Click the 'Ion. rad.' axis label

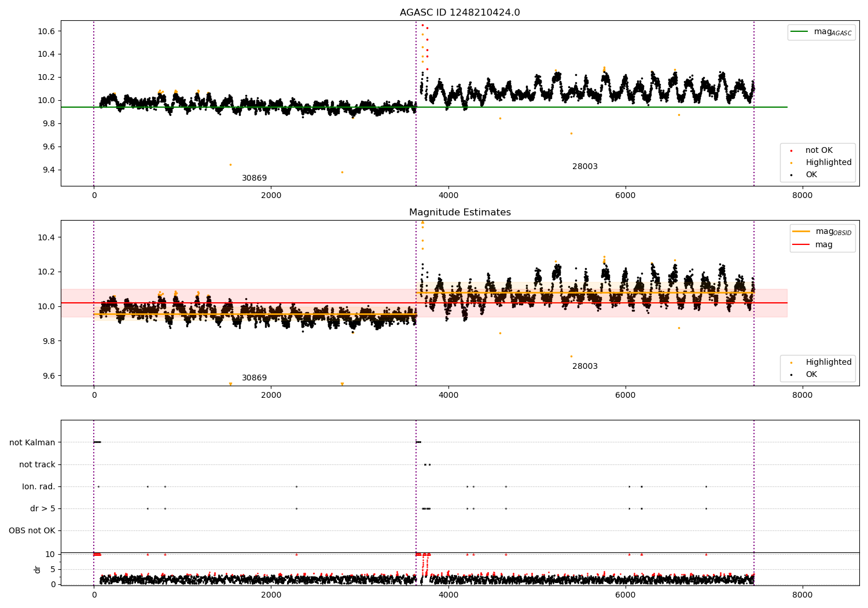[39, 487]
